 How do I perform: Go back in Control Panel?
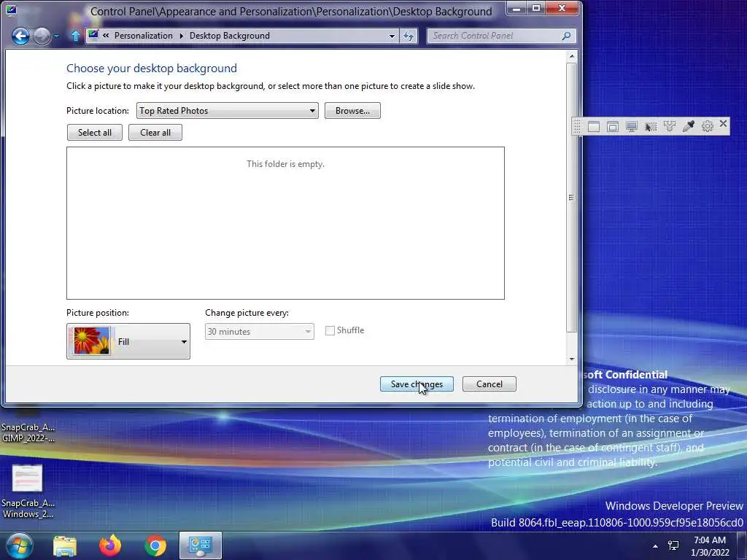(20, 36)
